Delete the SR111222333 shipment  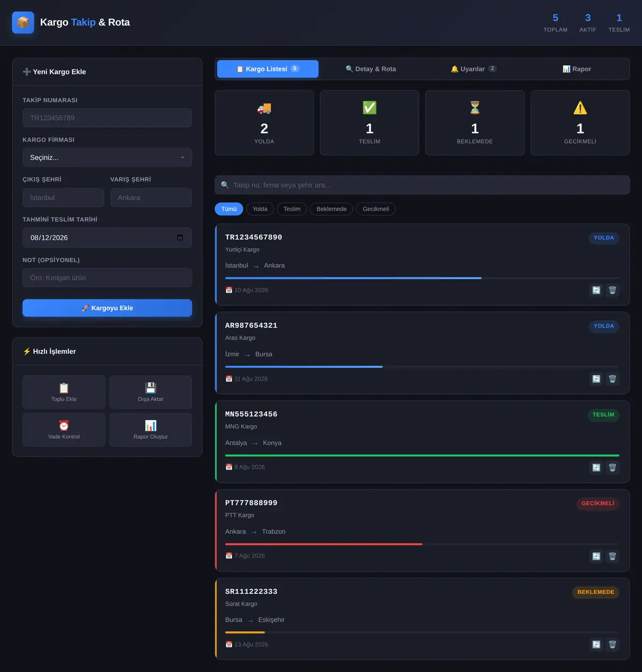tap(613, 645)
